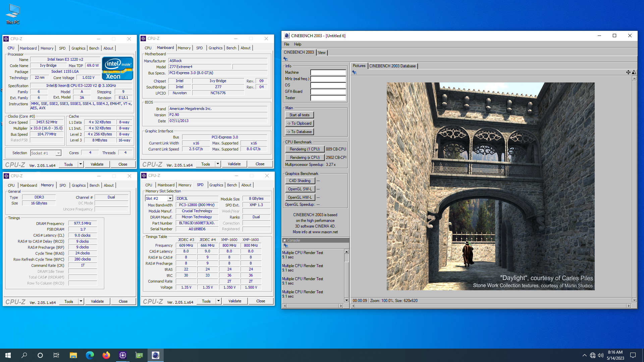This screenshot has height=362, width=644.
Task: Click the Console vertical scrollbar down arrow
Action: pos(346,300)
